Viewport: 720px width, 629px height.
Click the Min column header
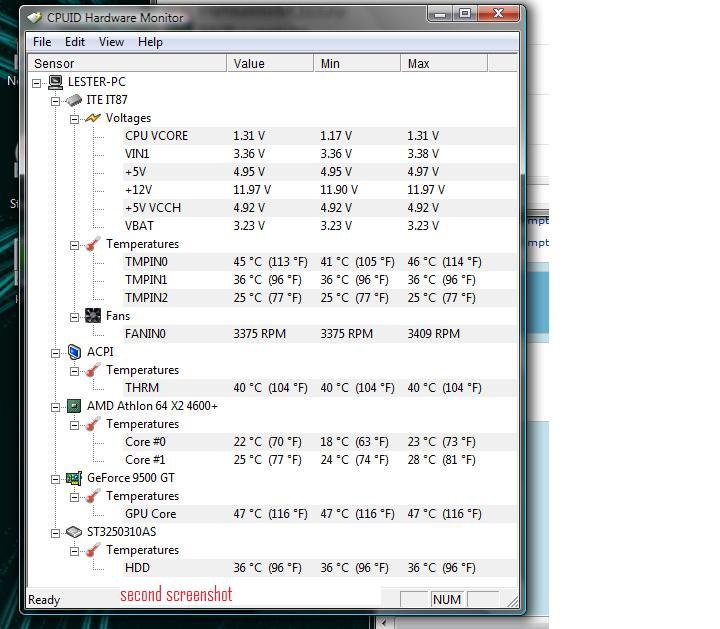click(x=357, y=63)
